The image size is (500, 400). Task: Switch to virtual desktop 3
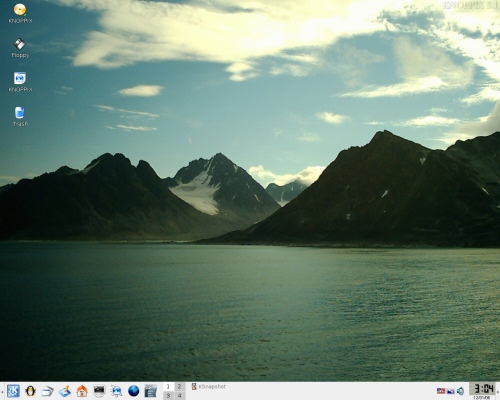(x=168, y=396)
